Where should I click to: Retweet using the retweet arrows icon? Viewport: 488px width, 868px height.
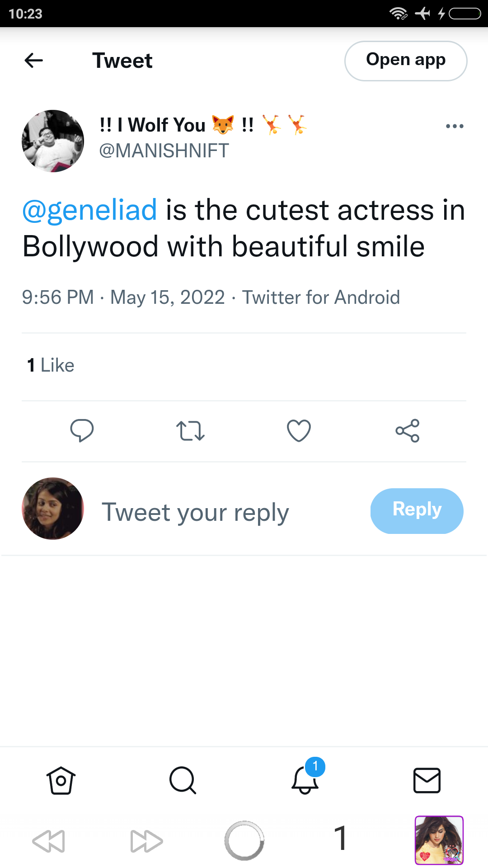pos(190,431)
